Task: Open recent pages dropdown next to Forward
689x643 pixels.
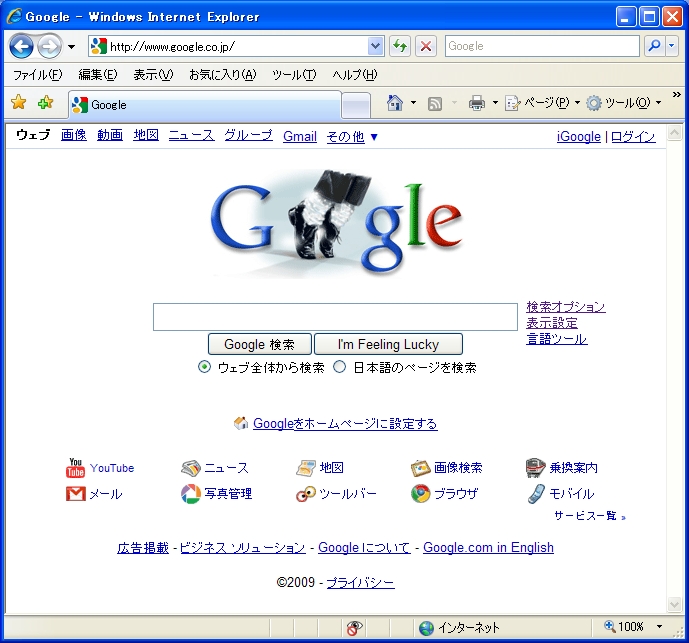Action: [x=71, y=47]
